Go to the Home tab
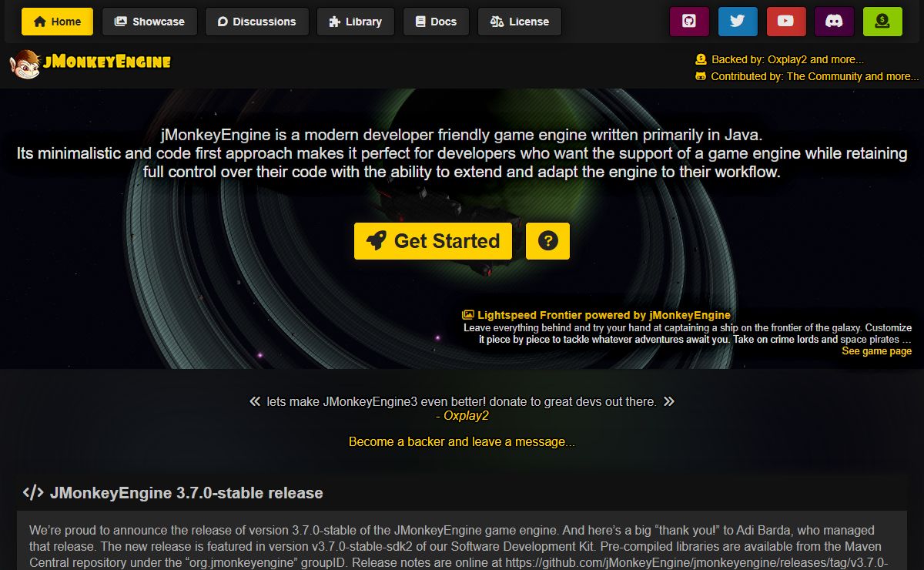Image resolution: width=924 pixels, height=570 pixels. (x=58, y=22)
